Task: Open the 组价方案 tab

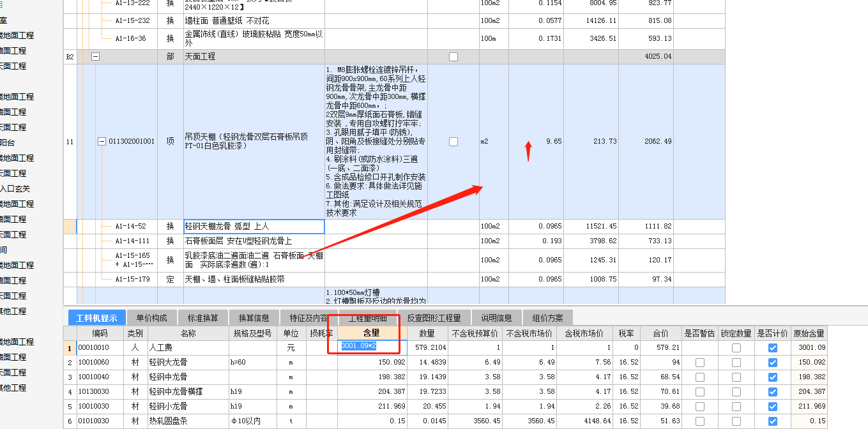Action: tap(548, 318)
